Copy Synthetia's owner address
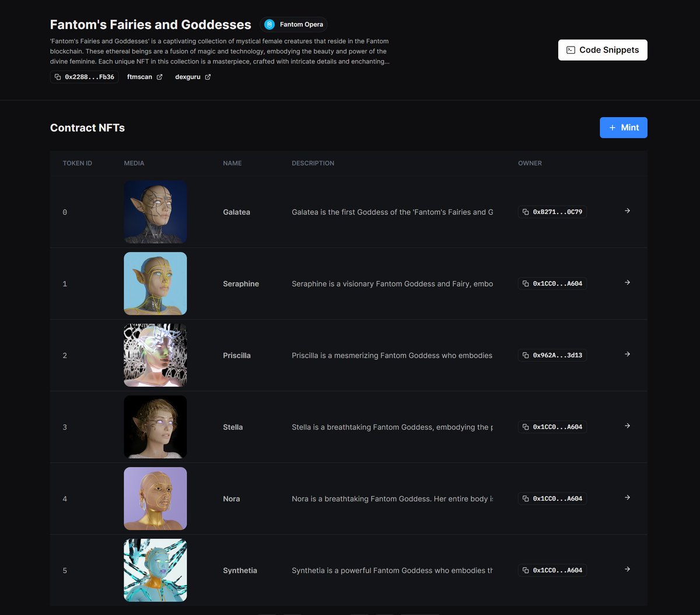 click(x=552, y=571)
